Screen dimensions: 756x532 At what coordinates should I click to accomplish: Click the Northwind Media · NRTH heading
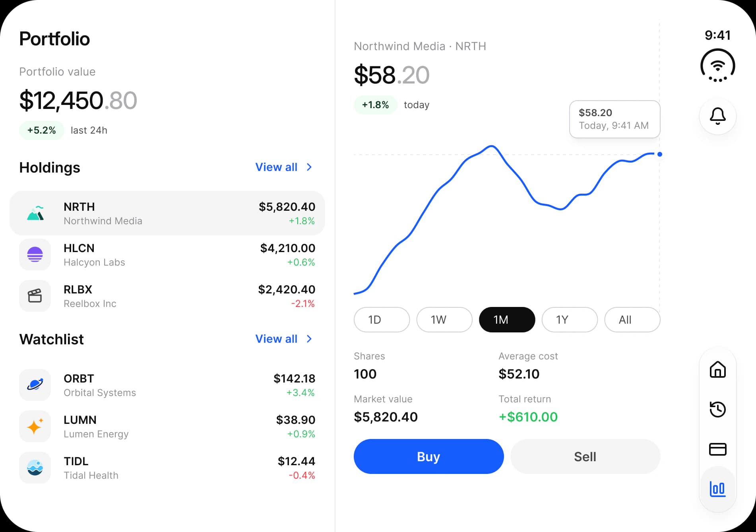point(420,46)
